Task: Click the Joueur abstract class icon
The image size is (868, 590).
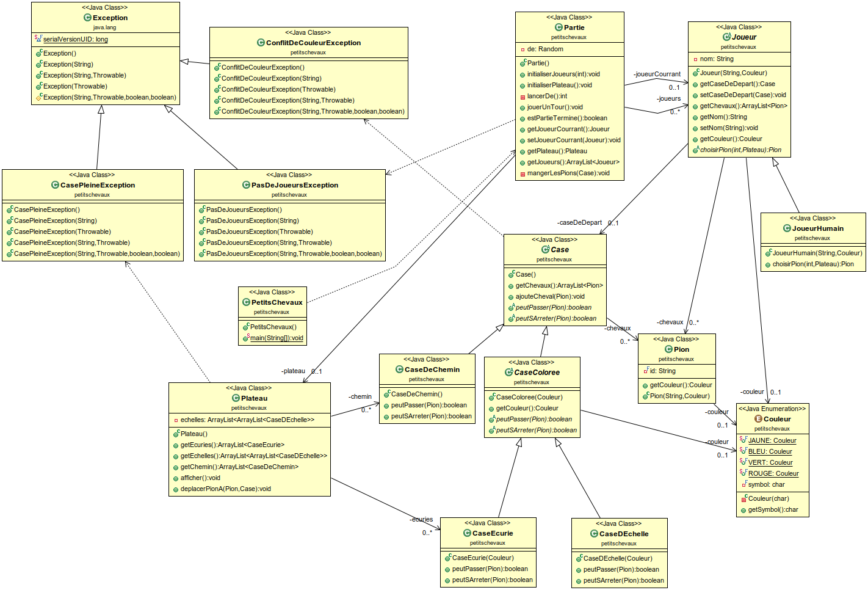Action: point(726,37)
